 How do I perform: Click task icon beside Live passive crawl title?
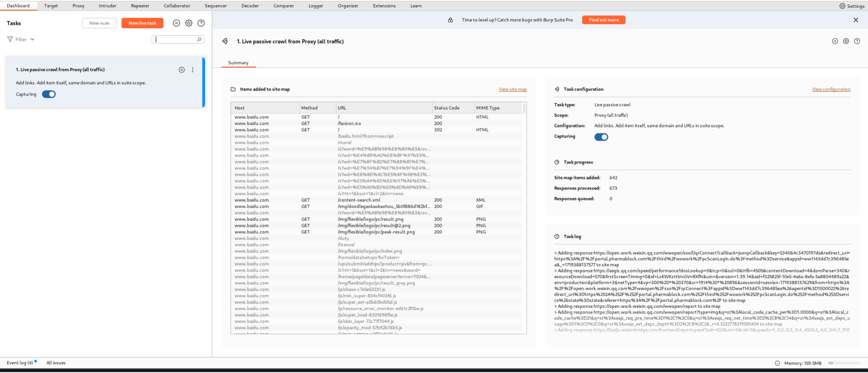[x=225, y=41]
